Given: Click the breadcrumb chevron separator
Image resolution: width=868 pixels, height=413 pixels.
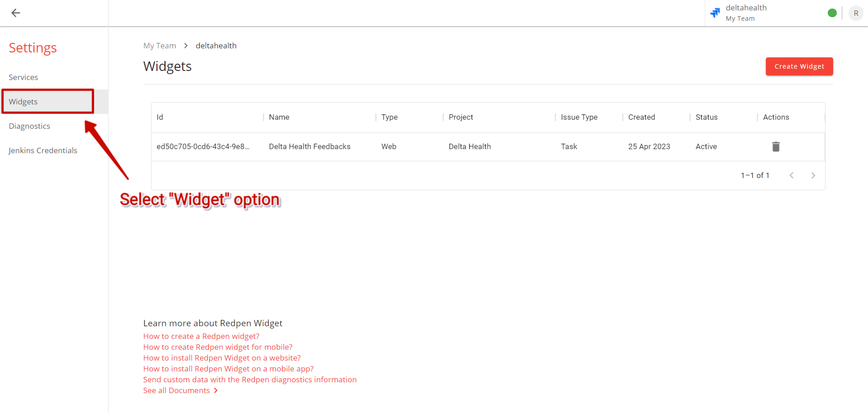Looking at the screenshot, I should coord(186,45).
